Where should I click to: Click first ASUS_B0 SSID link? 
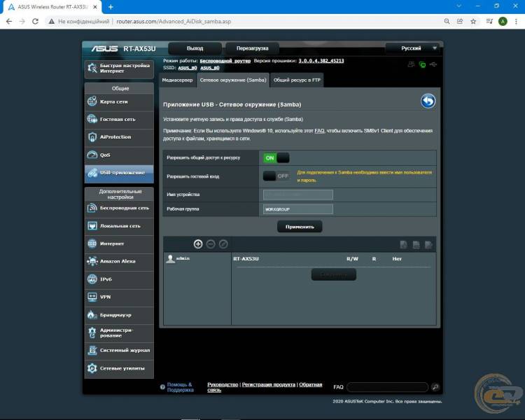tap(188, 68)
